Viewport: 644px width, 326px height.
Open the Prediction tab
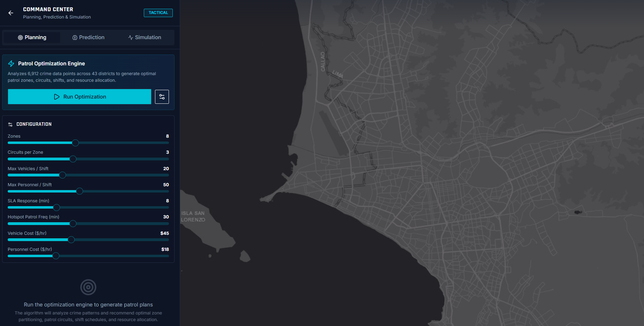(88, 37)
